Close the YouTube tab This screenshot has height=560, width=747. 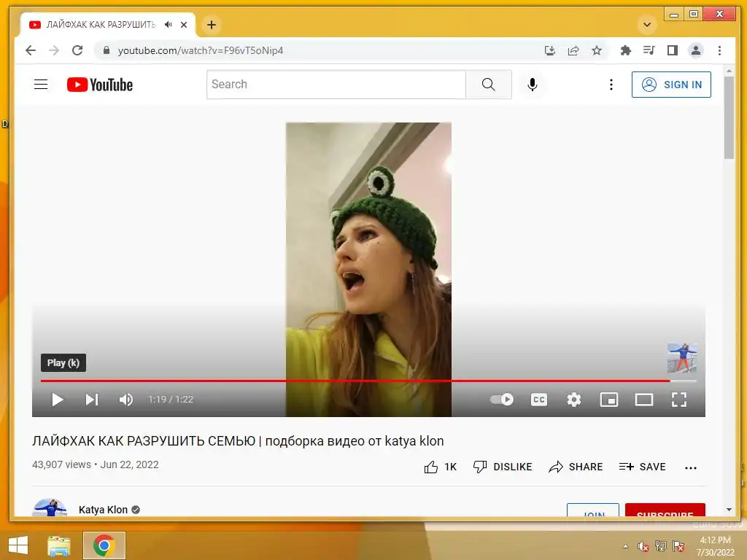184,25
